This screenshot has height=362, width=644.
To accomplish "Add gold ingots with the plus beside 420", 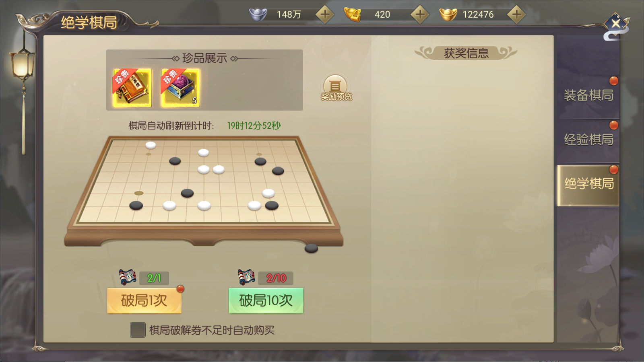I will pos(420,14).
